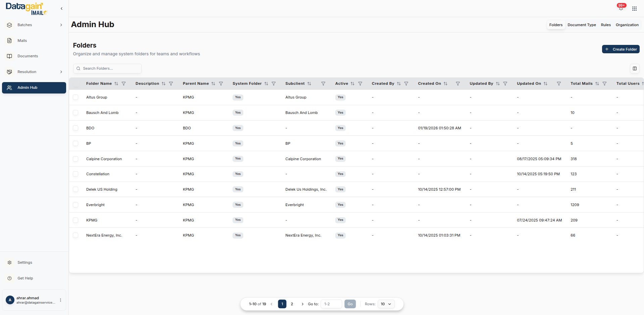
Task: Check the Calpine Corporation row checkbox
Action: (76, 159)
